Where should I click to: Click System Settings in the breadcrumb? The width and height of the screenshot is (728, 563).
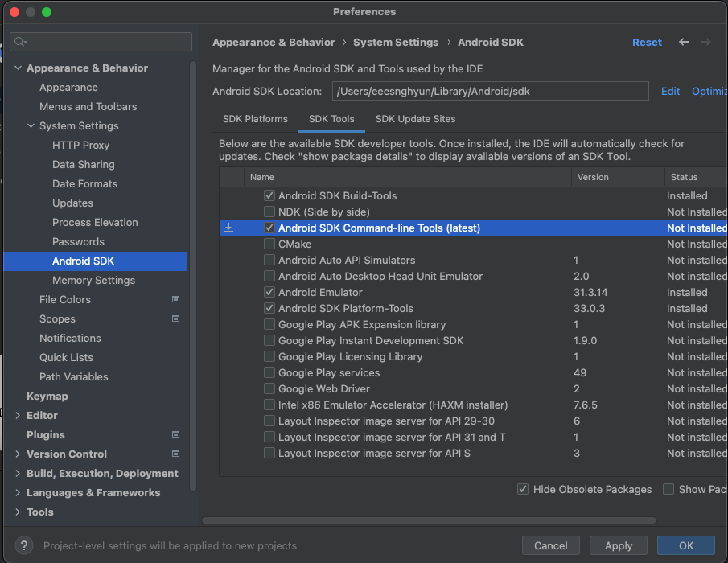click(396, 43)
